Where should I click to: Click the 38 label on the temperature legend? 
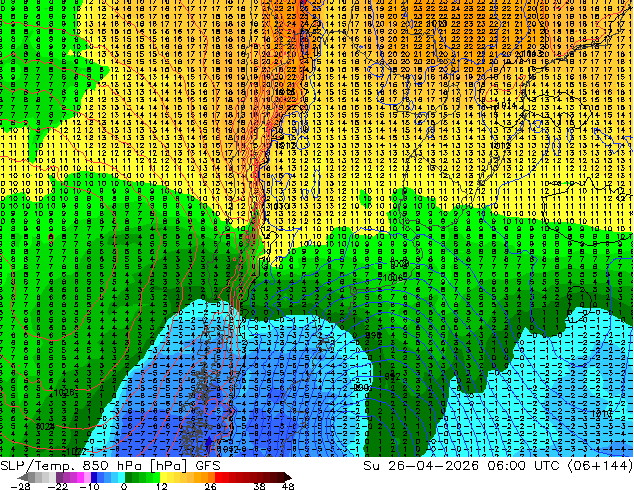[260, 486]
